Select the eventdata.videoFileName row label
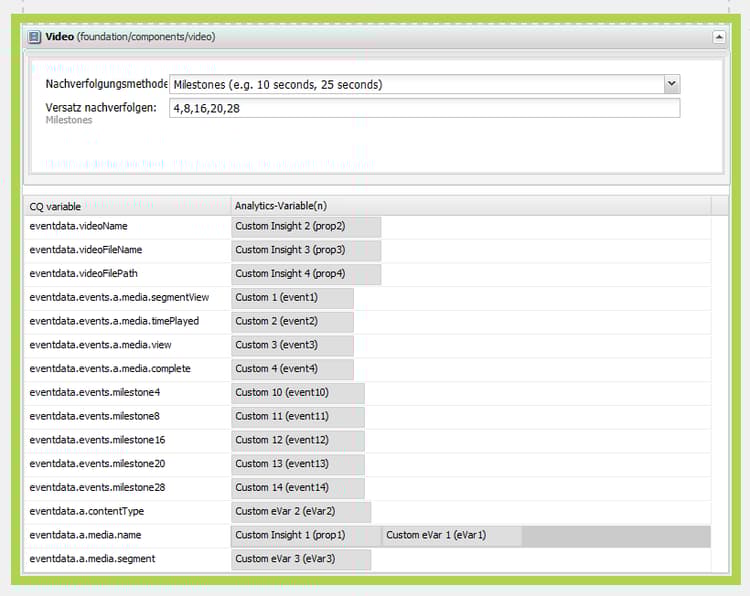Viewport: 750px width, 596px height. [86, 250]
